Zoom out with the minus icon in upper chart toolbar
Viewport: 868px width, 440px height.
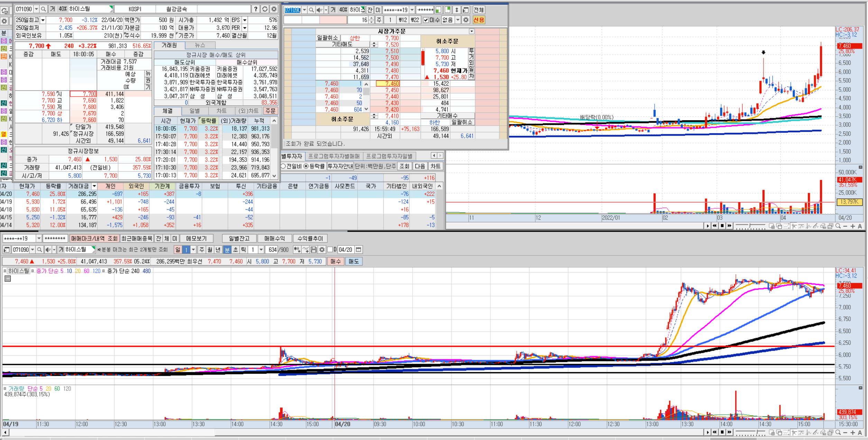pos(845,226)
